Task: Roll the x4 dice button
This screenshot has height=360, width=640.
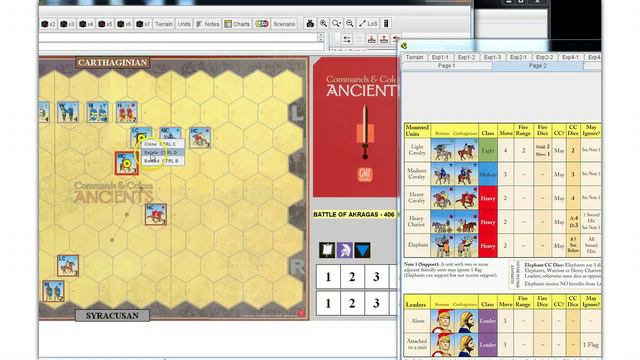Action: tap(86, 24)
